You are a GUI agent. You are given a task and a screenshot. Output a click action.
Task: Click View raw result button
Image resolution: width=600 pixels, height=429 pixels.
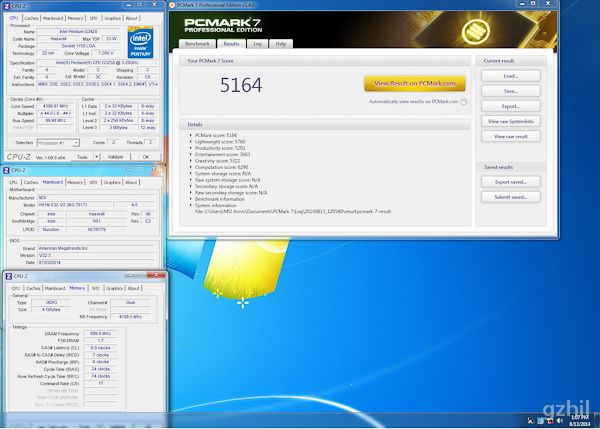point(511,136)
